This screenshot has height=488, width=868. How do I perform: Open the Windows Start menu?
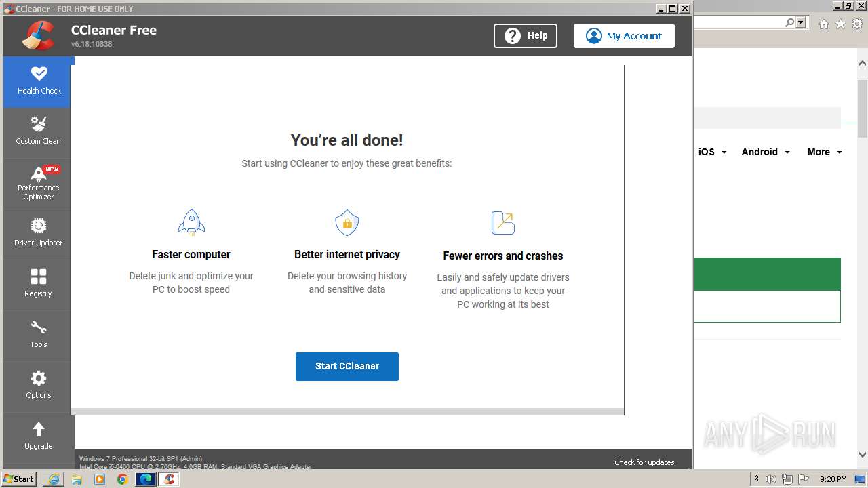pyautogui.click(x=19, y=479)
